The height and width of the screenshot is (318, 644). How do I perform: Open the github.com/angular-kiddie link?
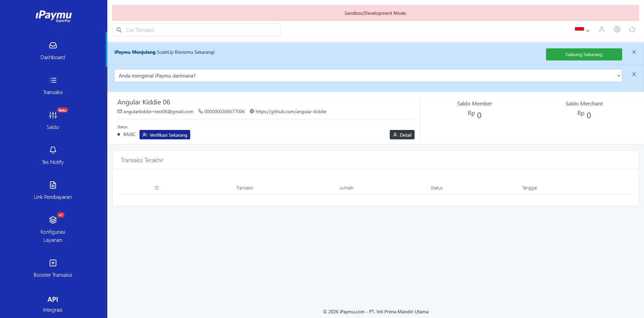click(291, 111)
